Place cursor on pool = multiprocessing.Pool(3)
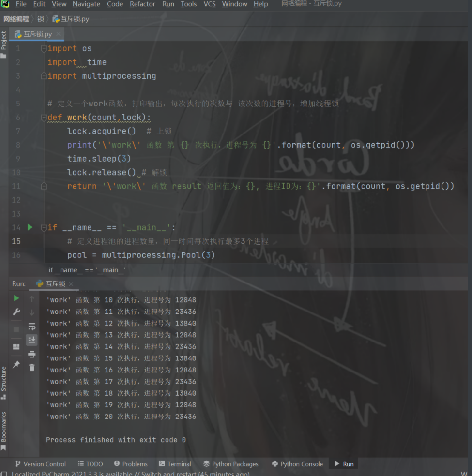Viewport: 472px width, 476px height. point(141,255)
